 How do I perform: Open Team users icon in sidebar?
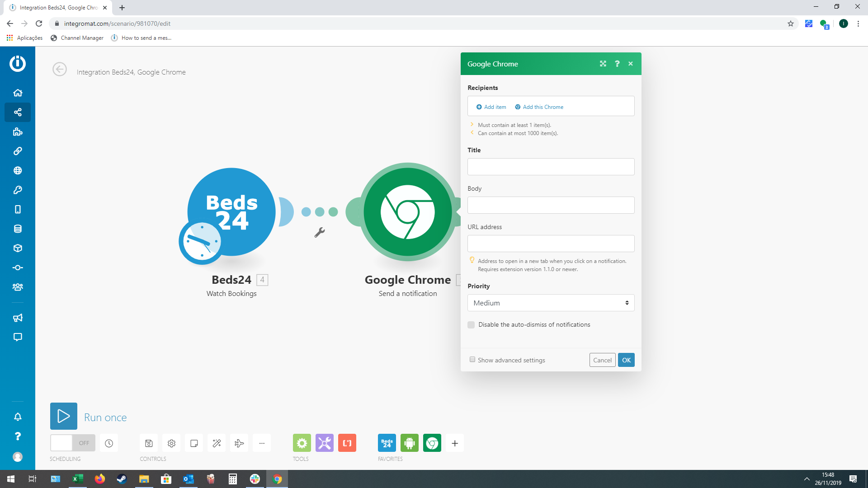tap(18, 287)
